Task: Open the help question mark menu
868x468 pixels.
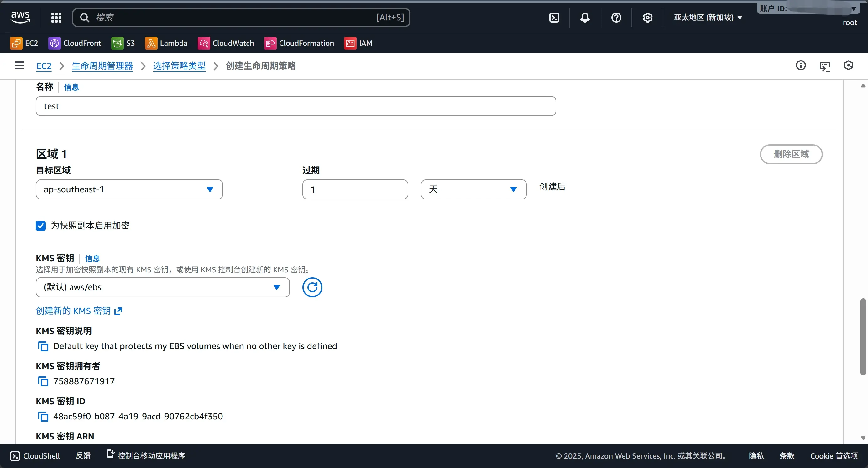Action: click(x=616, y=18)
